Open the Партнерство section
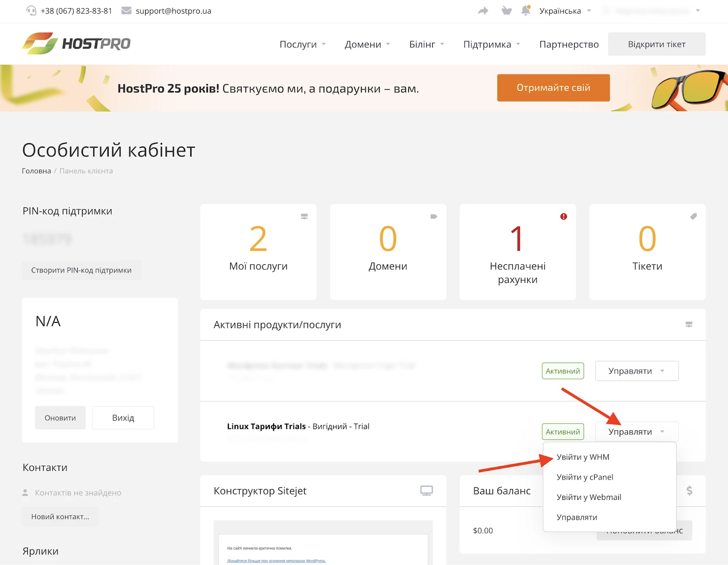 (x=569, y=44)
